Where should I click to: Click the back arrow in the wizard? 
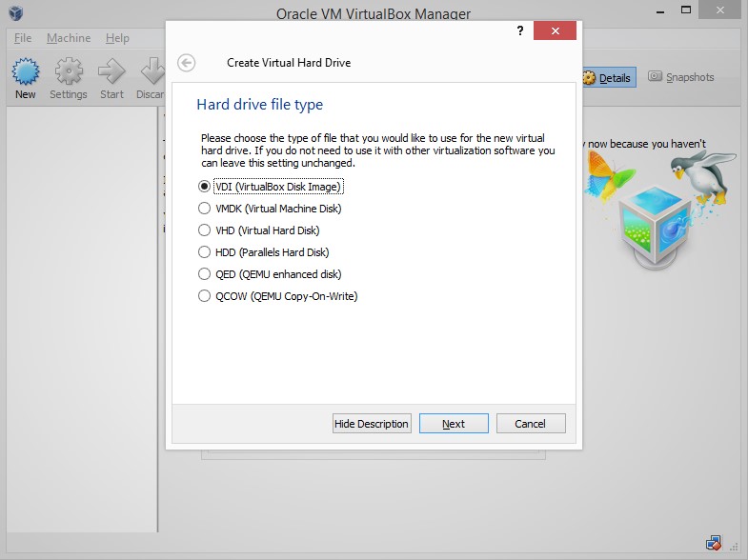coord(186,63)
